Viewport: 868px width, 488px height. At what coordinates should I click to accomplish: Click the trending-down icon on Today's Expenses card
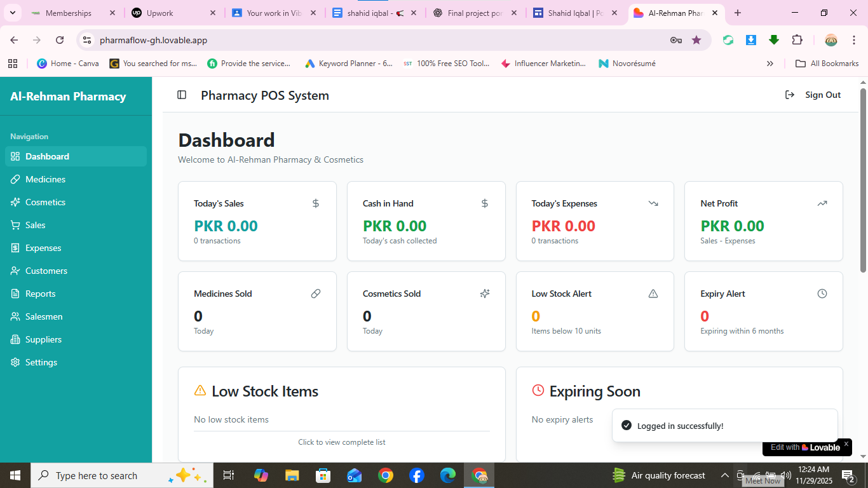(653, 203)
